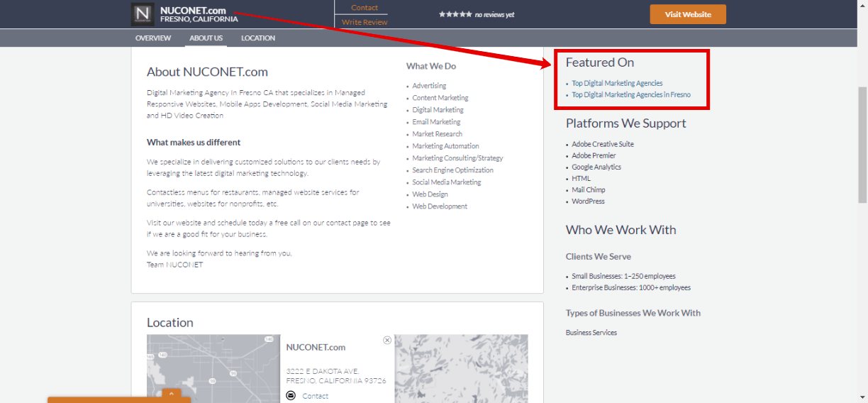Click About NUCONET.com heading
Image resolution: width=868 pixels, height=403 pixels.
click(x=207, y=72)
